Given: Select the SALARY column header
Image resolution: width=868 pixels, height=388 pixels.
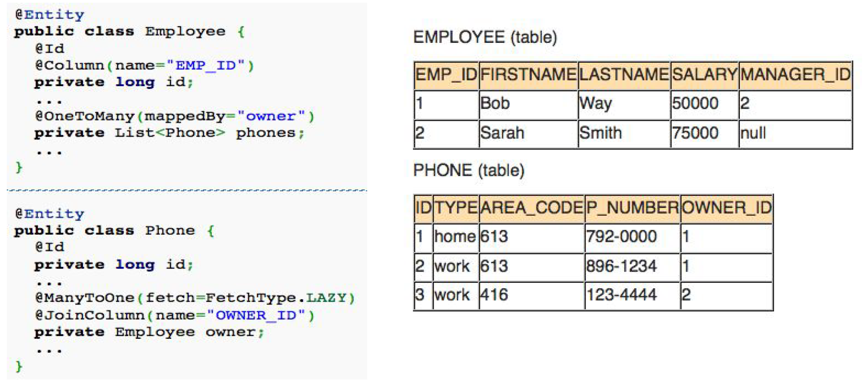Looking at the screenshot, I should [704, 75].
